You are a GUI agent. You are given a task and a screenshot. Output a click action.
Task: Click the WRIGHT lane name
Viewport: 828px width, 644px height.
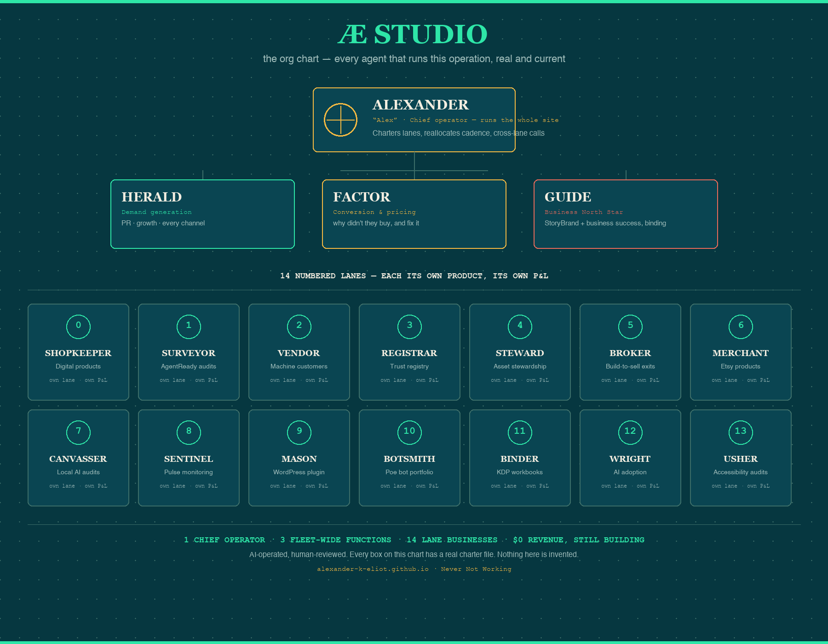coord(630,459)
